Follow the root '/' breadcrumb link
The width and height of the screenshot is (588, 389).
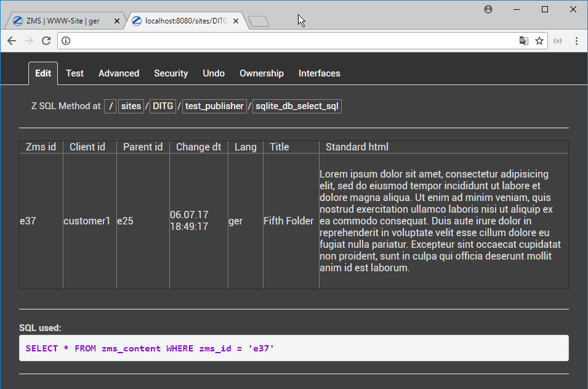click(110, 106)
